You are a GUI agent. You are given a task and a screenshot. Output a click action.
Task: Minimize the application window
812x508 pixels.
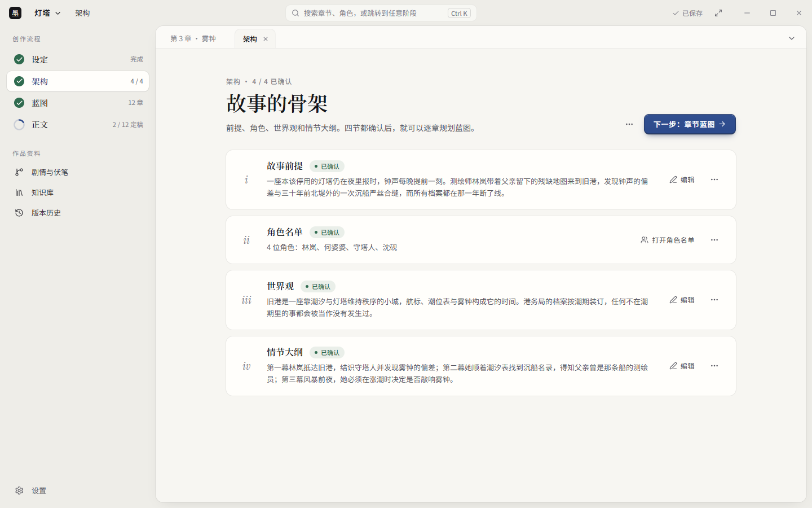pos(747,13)
